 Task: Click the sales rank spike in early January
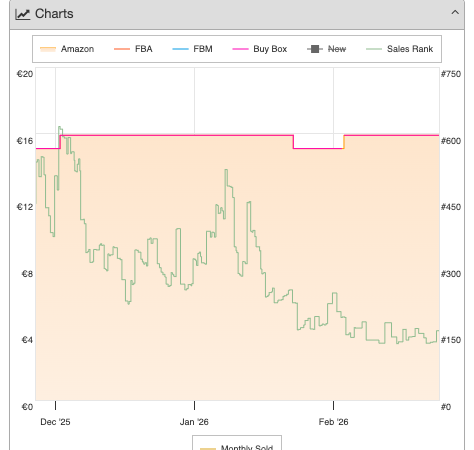[226, 171]
